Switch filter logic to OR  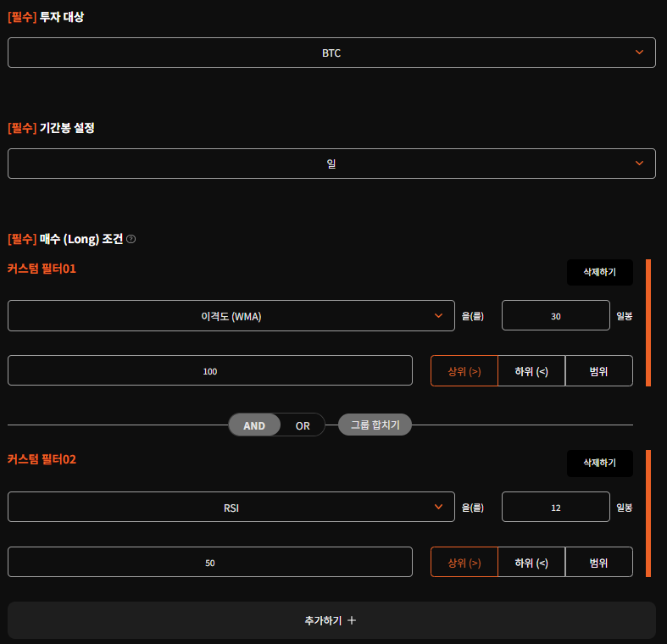(x=303, y=425)
